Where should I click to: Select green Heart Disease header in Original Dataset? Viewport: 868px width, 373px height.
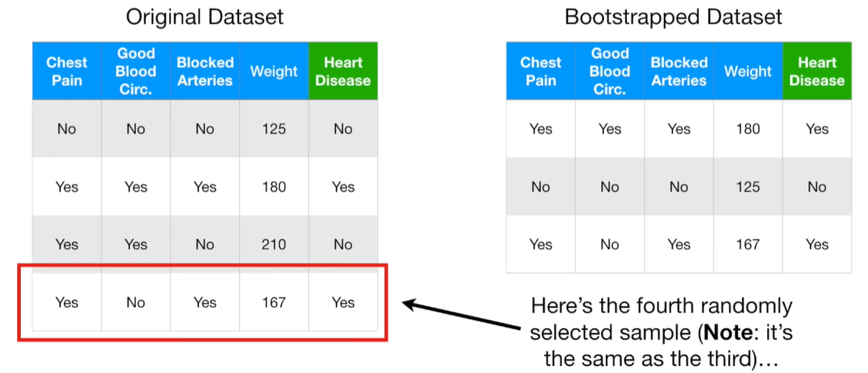343,71
